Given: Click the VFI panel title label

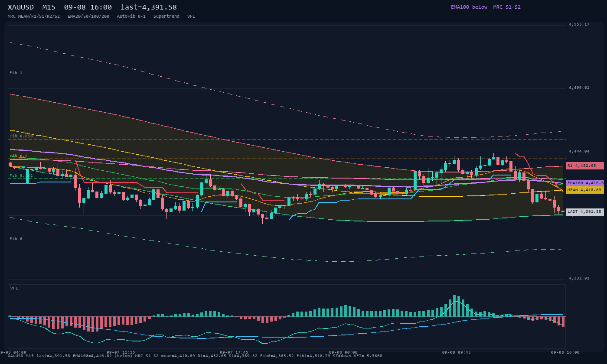Looking at the screenshot, I should [14, 288].
